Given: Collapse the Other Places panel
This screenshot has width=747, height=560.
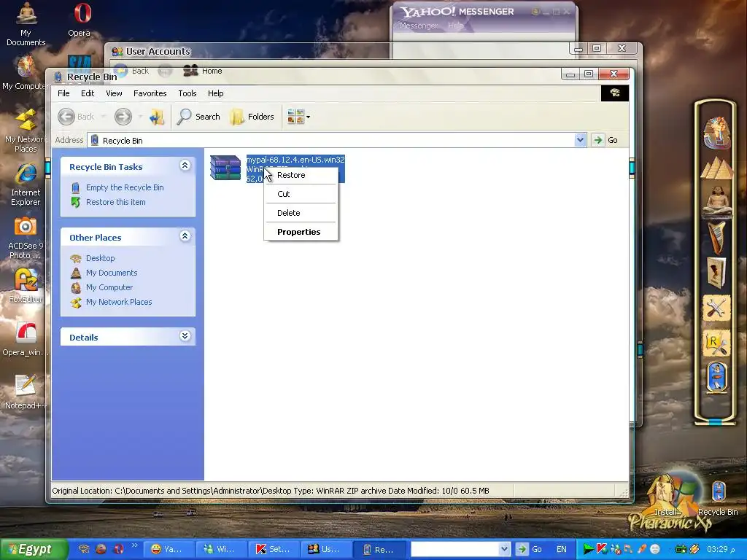Looking at the screenshot, I should [185, 236].
